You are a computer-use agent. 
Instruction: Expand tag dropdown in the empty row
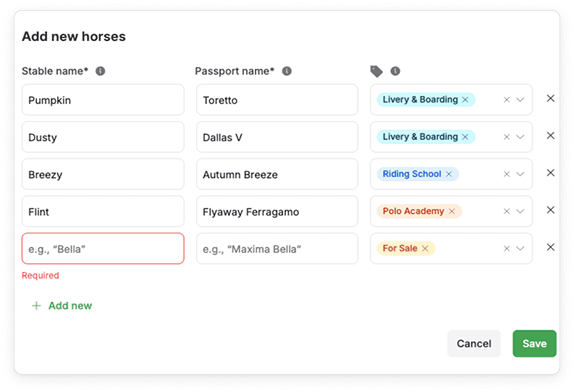pos(520,249)
